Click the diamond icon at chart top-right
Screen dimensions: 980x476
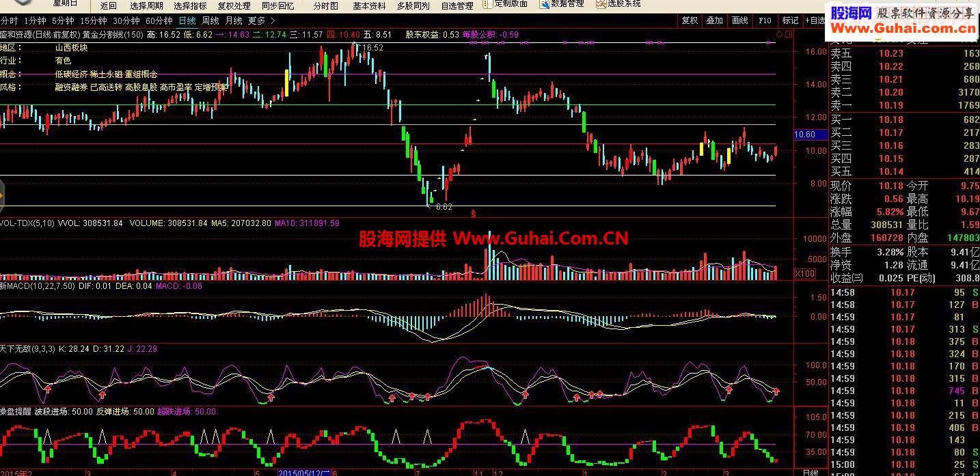pyautogui.click(x=779, y=33)
